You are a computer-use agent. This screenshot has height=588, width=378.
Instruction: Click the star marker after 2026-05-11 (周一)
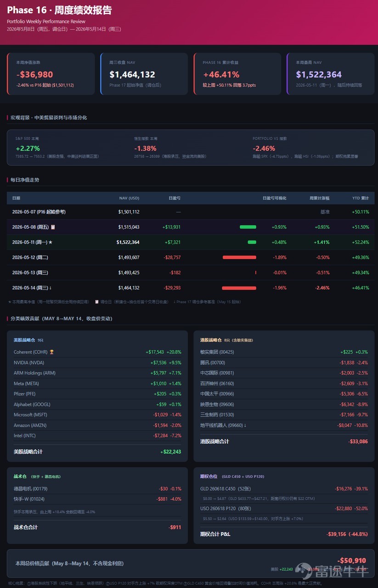pyautogui.click(x=51, y=242)
